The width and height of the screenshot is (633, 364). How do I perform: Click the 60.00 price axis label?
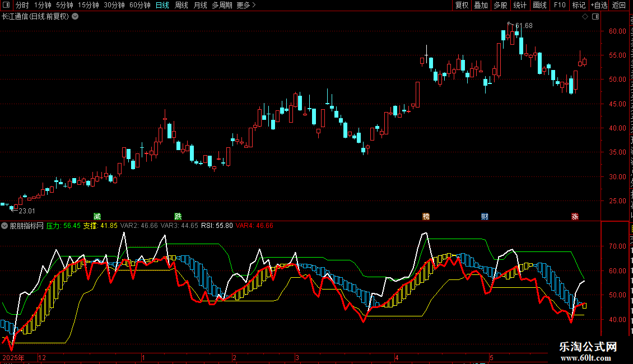coord(617,31)
